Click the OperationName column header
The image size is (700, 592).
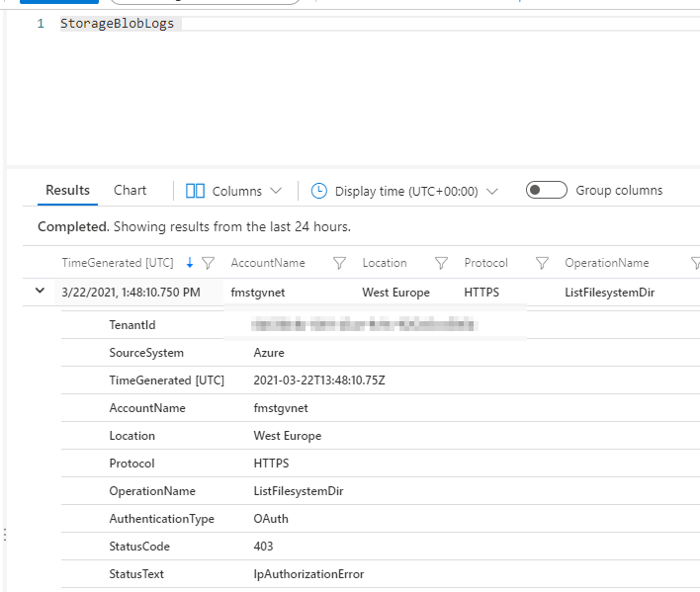pyautogui.click(x=607, y=263)
